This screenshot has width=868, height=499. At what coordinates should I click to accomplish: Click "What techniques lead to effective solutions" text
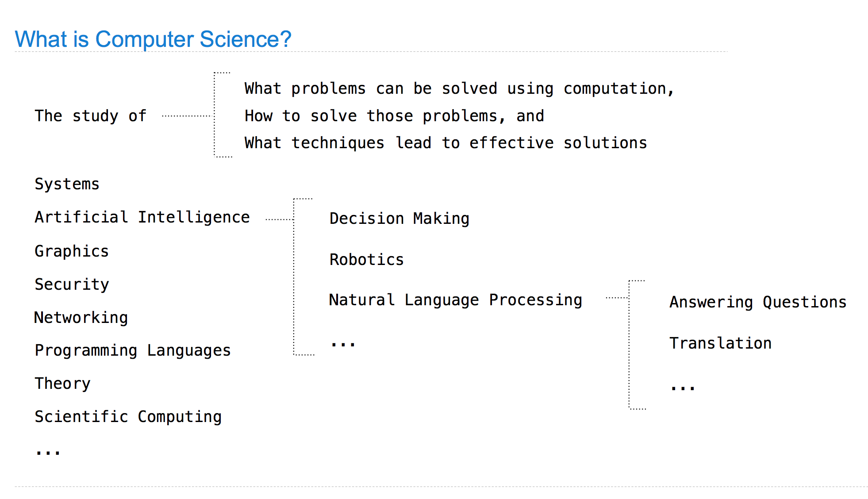[446, 143]
